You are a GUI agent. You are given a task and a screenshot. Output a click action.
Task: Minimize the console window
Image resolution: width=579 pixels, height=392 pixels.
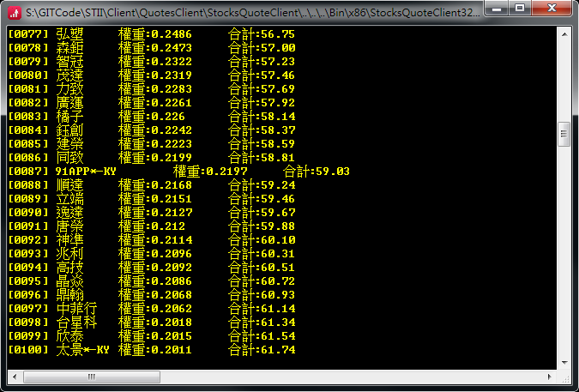pos(497,8)
